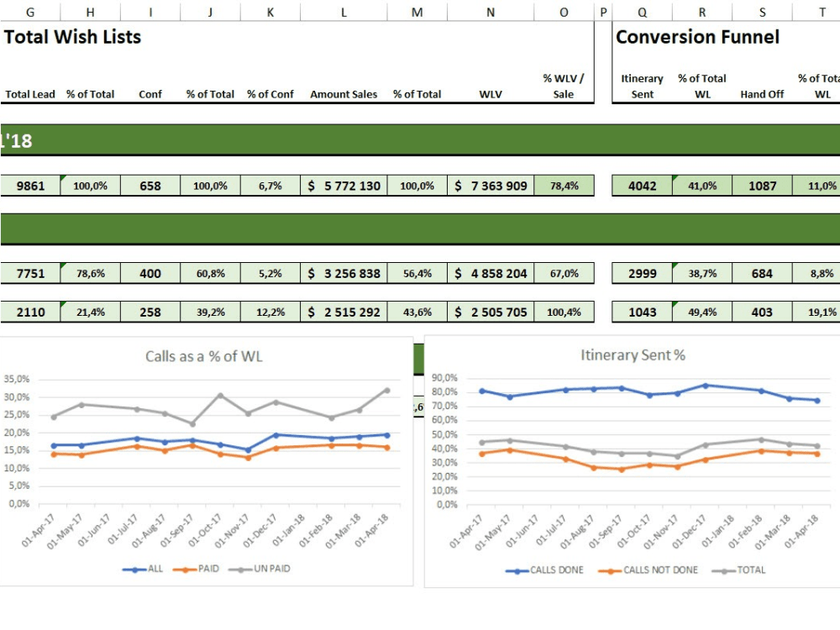Select column header G

coord(30,12)
